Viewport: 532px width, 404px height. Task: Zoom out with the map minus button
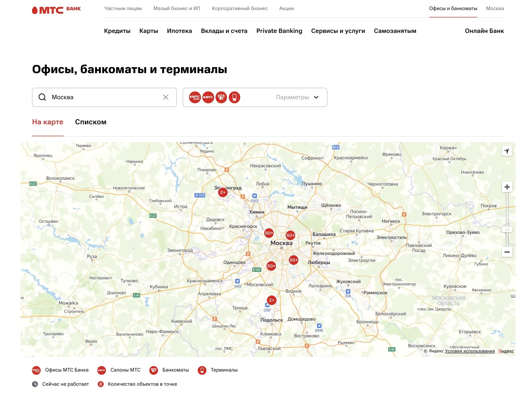(x=507, y=252)
